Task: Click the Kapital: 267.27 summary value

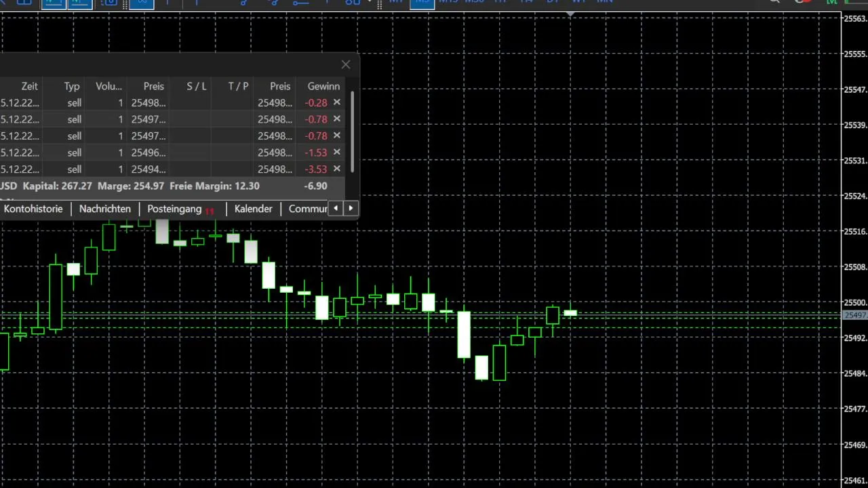Action: [x=57, y=186]
